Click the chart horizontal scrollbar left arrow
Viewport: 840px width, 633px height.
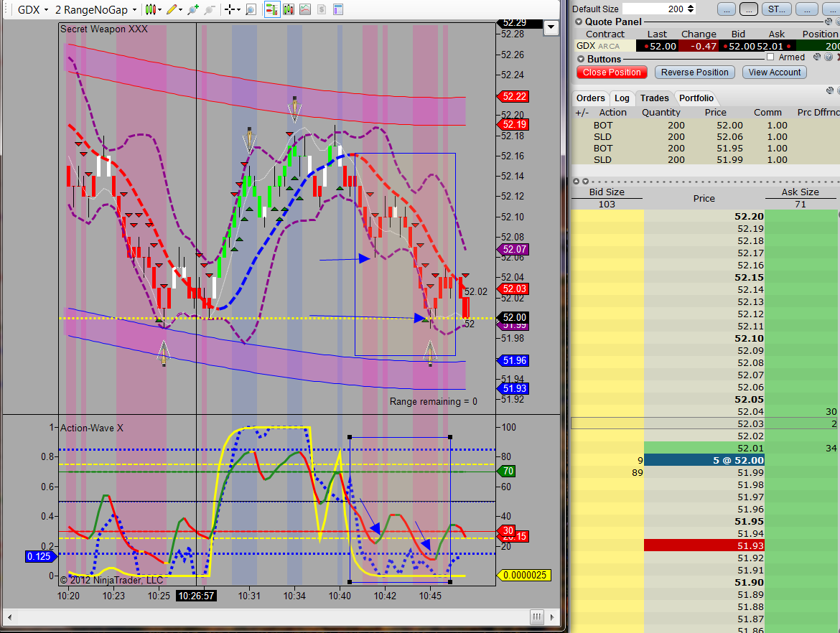coord(9,617)
